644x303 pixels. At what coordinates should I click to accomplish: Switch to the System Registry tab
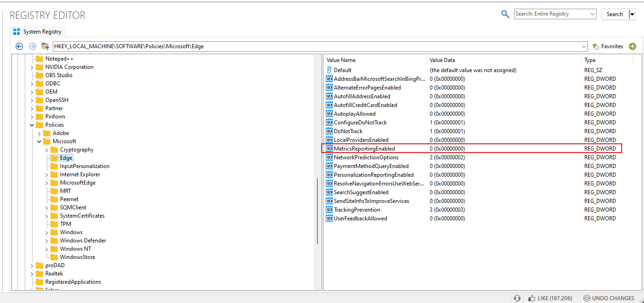coord(38,32)
